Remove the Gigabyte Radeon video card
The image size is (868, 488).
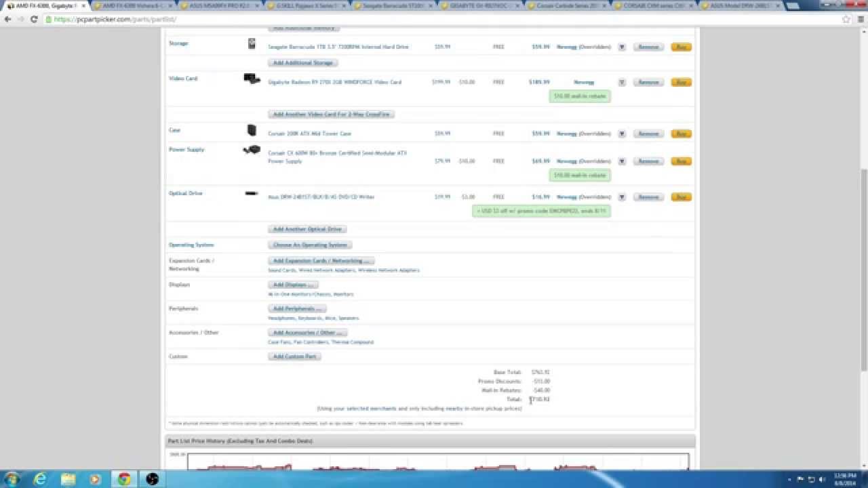[648, 82]
